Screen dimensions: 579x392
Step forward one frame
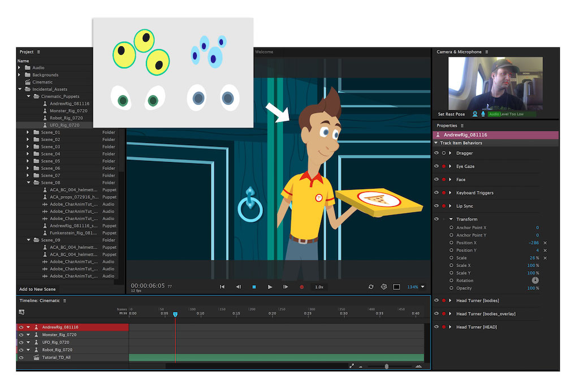click(286, 287)
